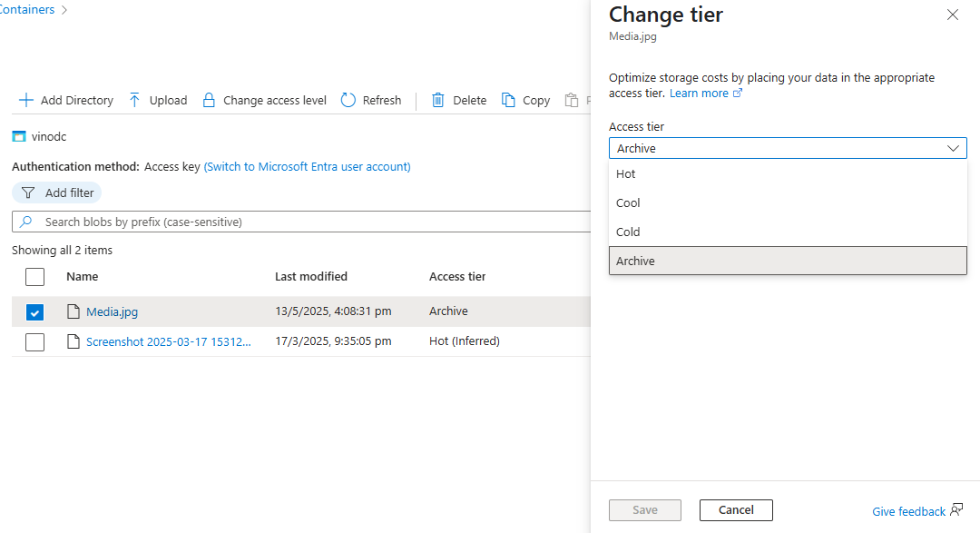This screenshot has height=533, width=980.
Task: Click the search magnifier icon
Action: click(x=25, y=222)
